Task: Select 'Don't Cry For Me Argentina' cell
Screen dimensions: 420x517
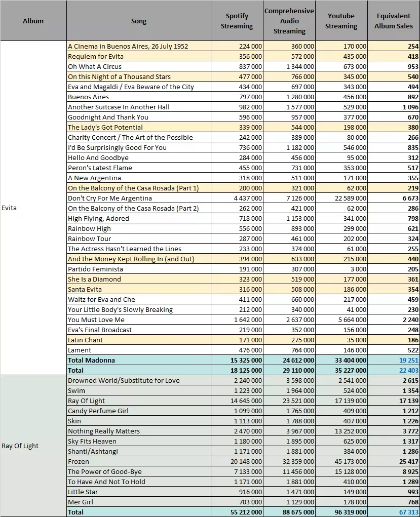Action: coord(139,198)
